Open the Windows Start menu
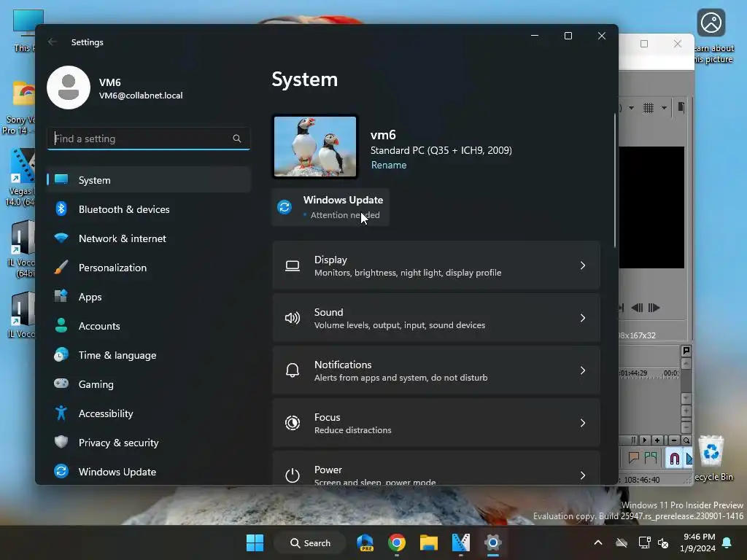The width and height of the screenshot is (747, 560). click(255, 542)
